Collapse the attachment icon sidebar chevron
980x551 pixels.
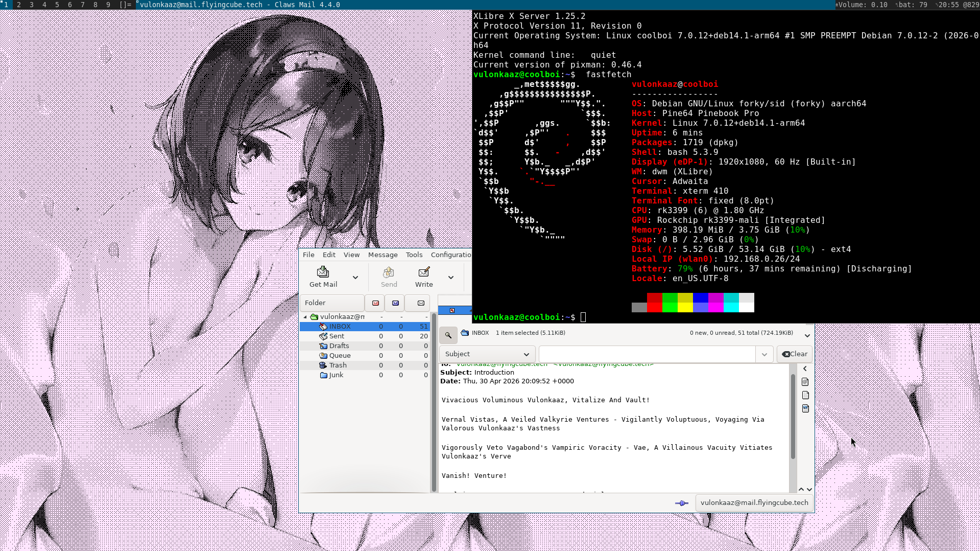pos(805,369)
